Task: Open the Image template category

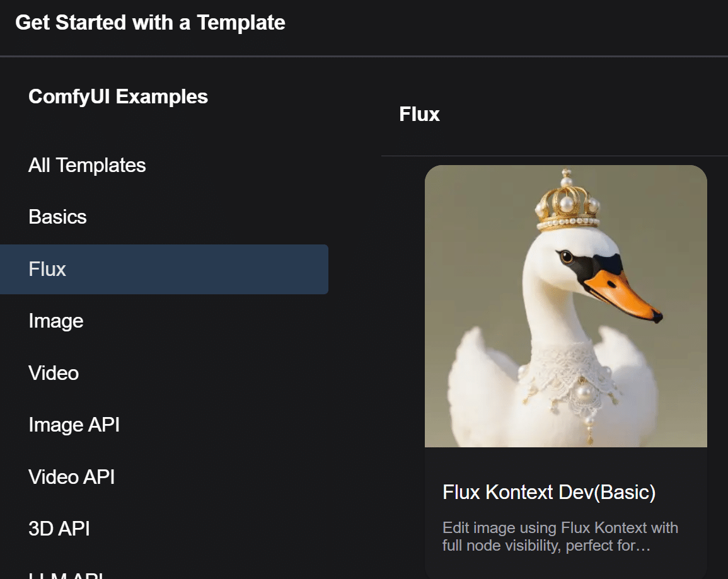Action: 55,321
